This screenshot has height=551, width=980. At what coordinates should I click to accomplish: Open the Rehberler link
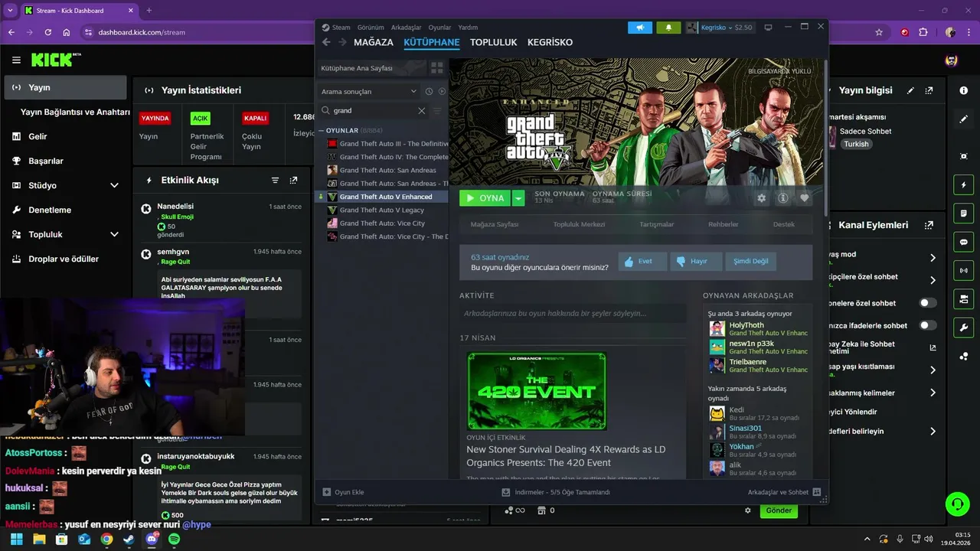[x=724, y=224]
